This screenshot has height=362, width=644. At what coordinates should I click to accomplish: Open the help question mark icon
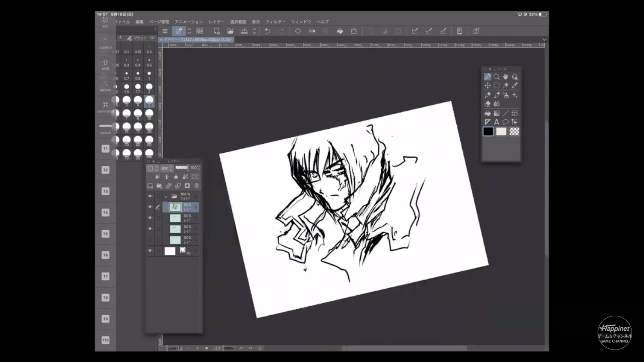(x=476, y=31)
